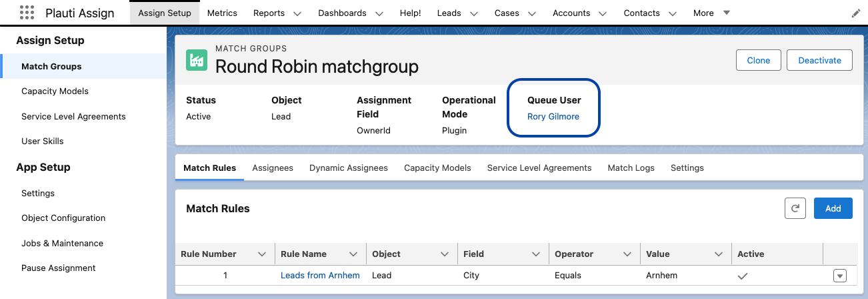Click the Clone button
The image size is (868, 299).
pyautogui.click(x=759, y=60)
